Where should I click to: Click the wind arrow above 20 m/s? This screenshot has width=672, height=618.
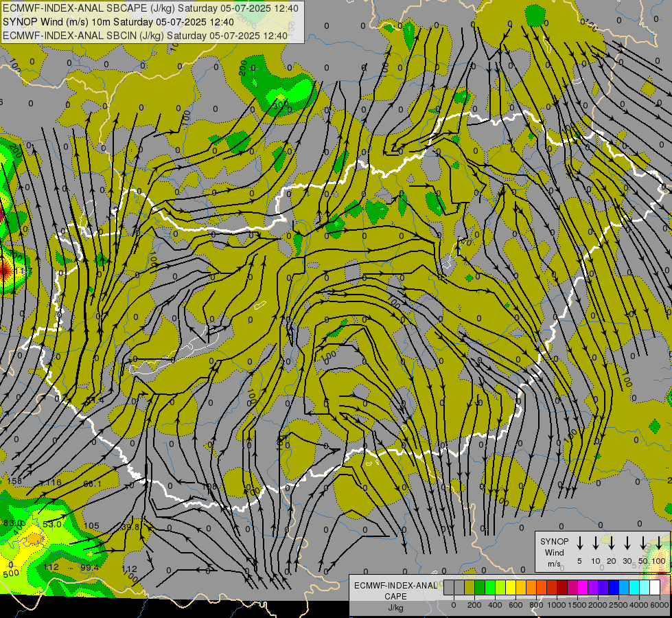click(x=612, y=543)
